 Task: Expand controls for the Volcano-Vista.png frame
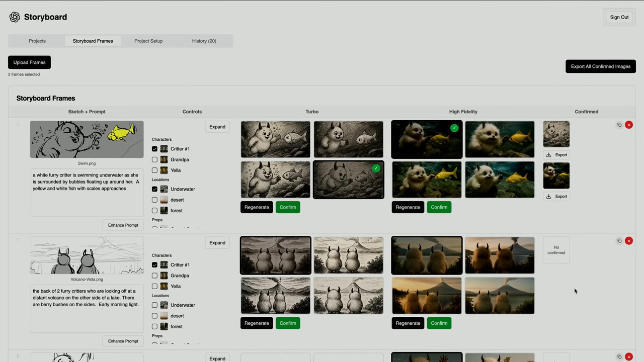[217, 243]
